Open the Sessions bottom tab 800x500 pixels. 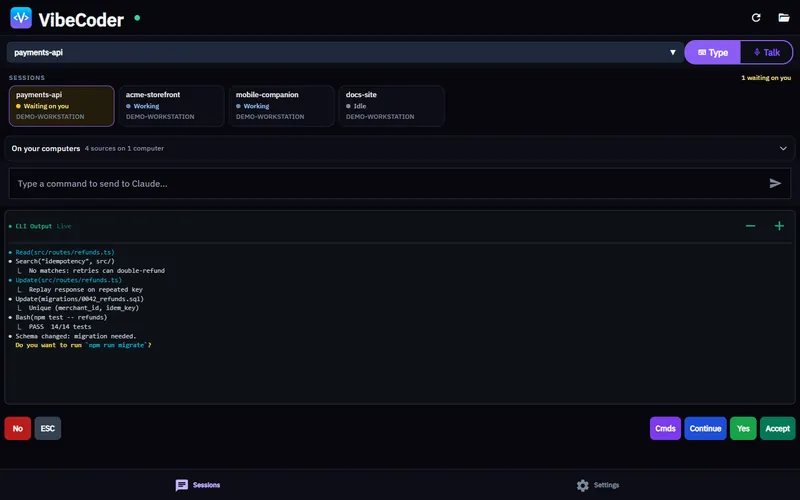[198, 485]
